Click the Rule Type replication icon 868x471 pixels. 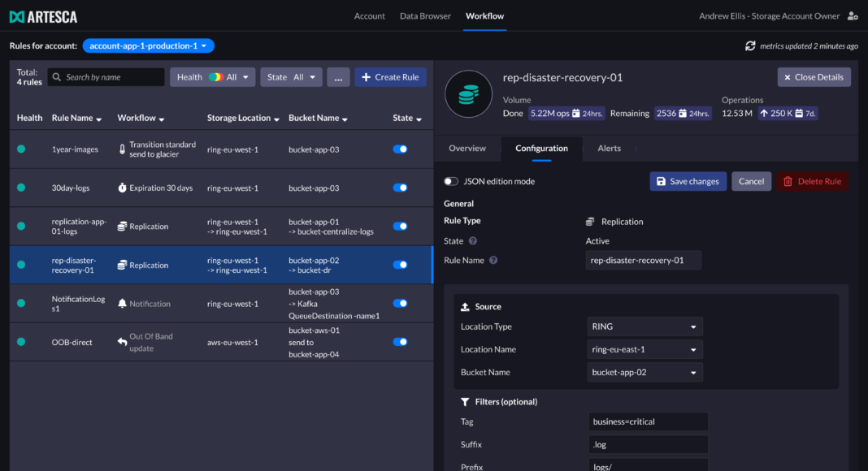[590, 222]
